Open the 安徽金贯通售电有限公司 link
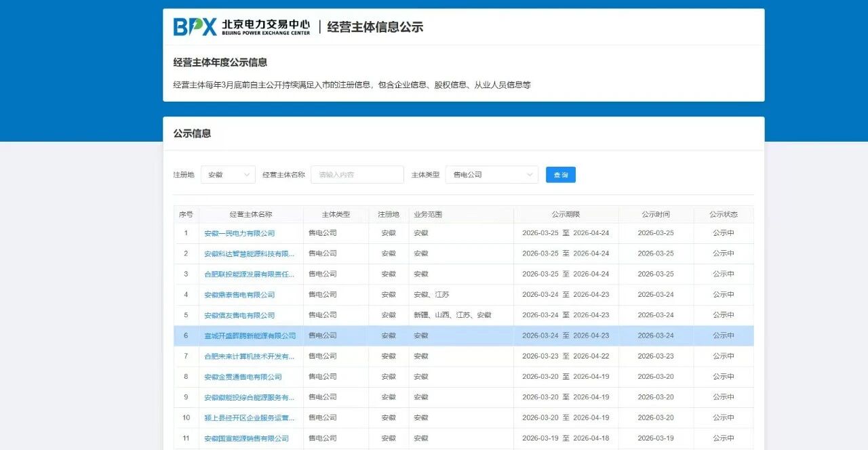 point(243,377)
